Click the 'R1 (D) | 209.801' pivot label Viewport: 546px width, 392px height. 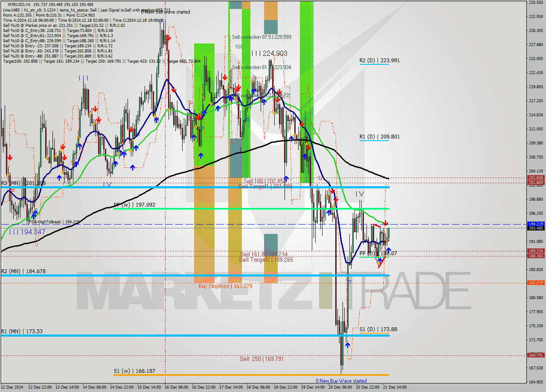[380, 137]
